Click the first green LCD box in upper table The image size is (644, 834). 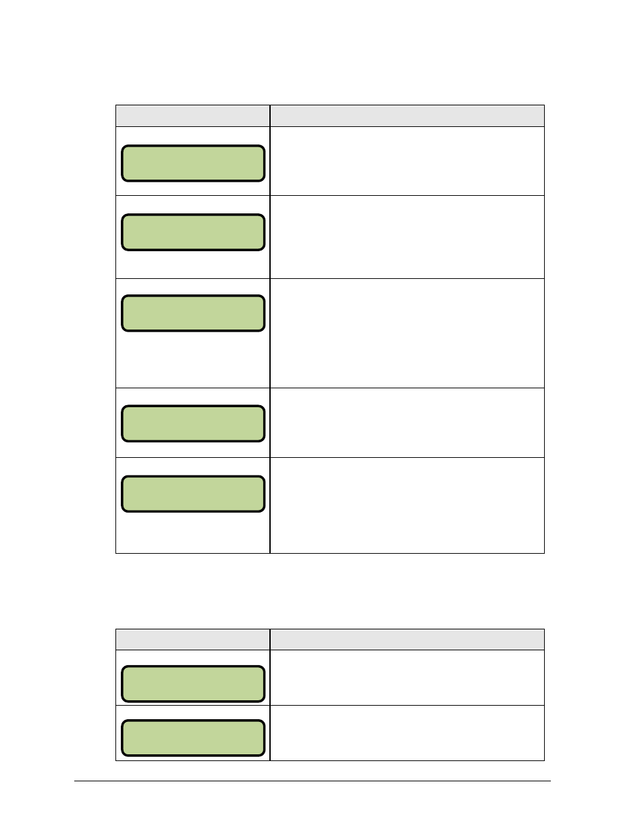point(193,163)
